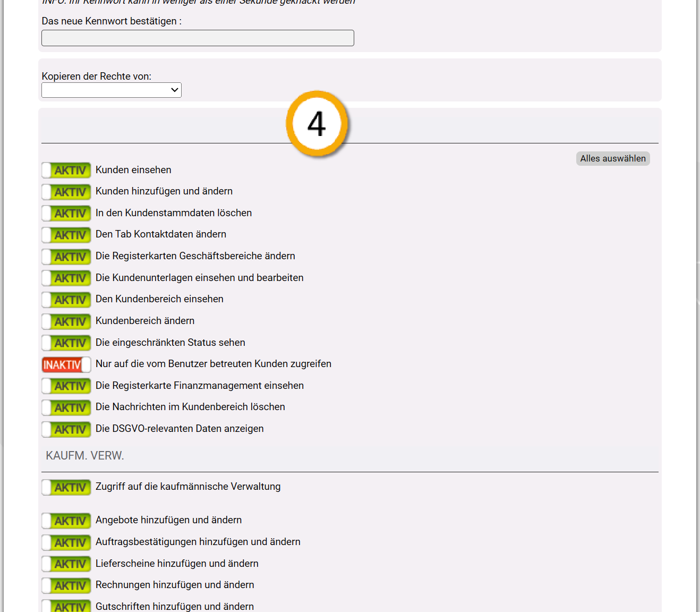Disable 'Die Registerkarte Finanzmanagement einsehen'
This screenshot has height=612, width=700.
(66, 386)
